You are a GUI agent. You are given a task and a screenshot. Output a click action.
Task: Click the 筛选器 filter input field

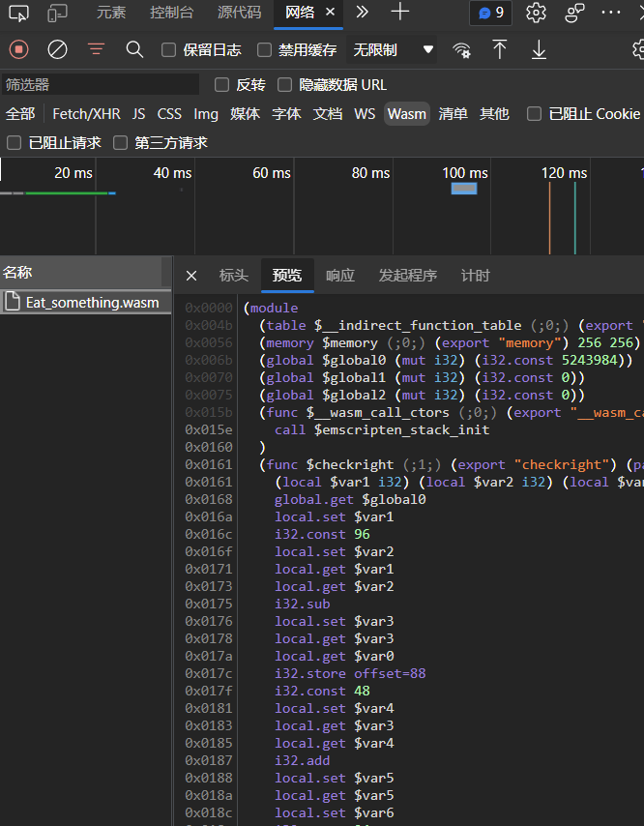(101, 85)
